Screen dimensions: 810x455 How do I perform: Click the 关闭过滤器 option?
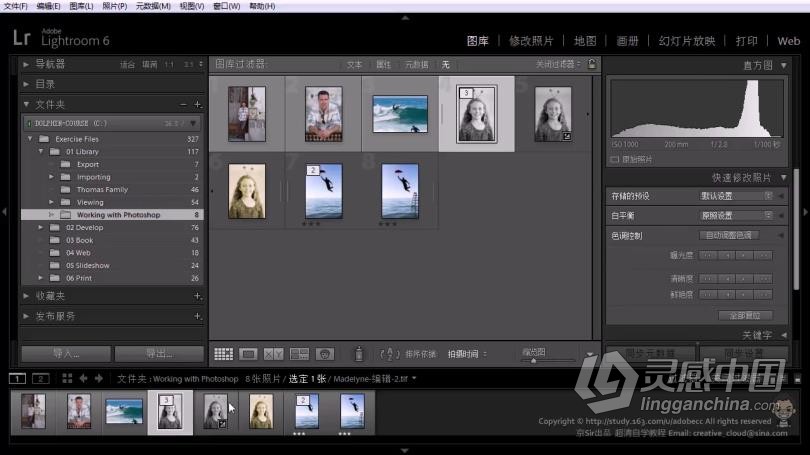557,64
